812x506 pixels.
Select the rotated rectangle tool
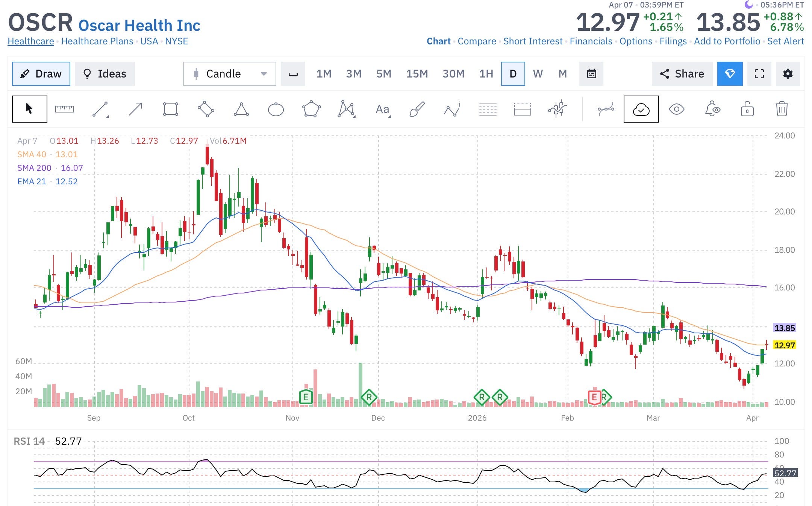(x=206, y=109)
